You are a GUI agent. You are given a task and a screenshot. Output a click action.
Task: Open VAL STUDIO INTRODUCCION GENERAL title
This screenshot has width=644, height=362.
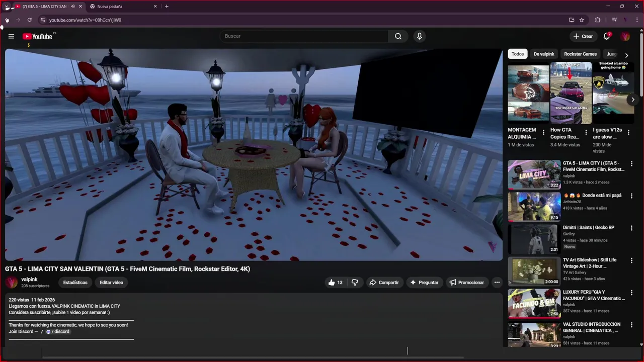[x=592, y=327]
